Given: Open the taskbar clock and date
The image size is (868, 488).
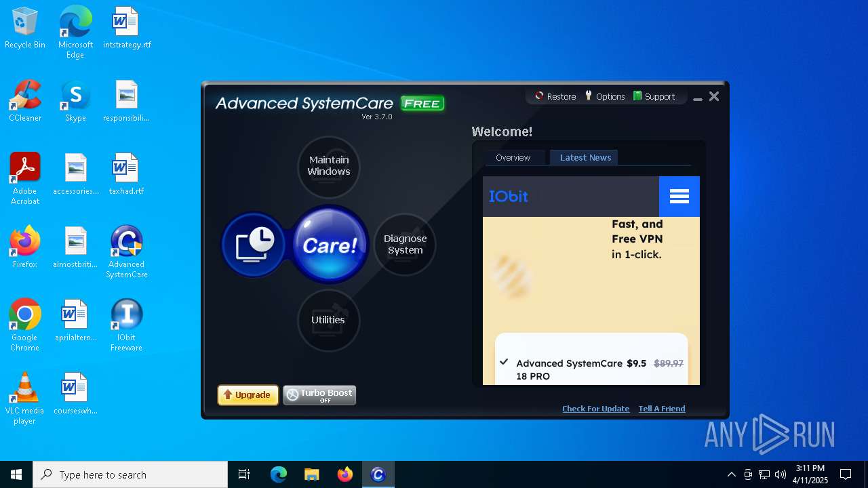Looking at the screenshot, I should pyautogui.click(x=810, y=474).
